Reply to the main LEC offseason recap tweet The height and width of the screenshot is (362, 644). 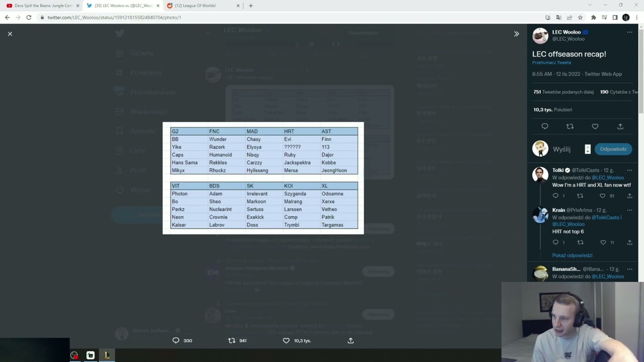pos(545,126)
